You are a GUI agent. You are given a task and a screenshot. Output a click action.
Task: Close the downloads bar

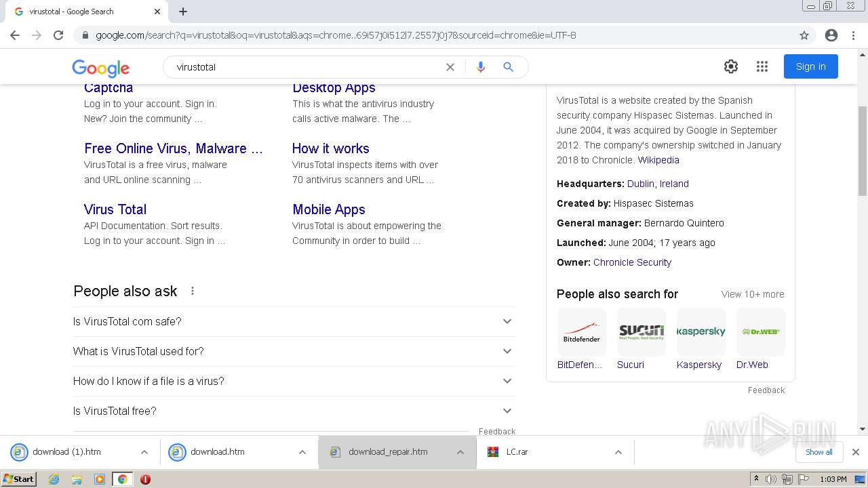click(856, 452)
